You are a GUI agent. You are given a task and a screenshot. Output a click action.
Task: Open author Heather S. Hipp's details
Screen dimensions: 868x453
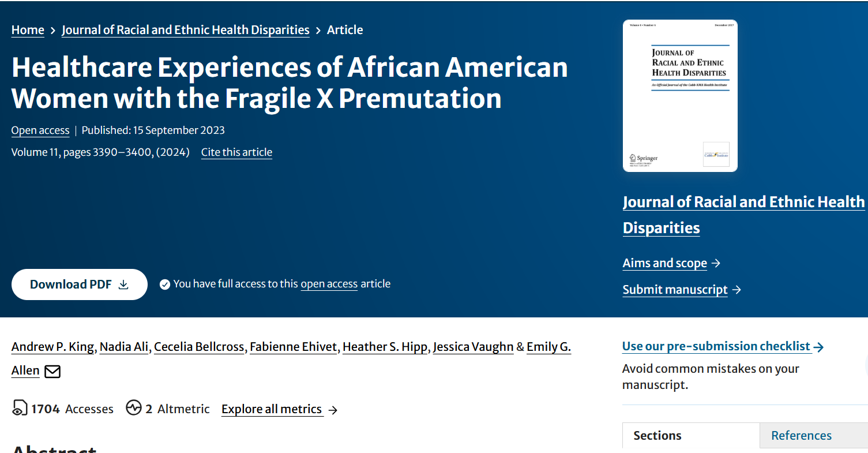tap(385, 347)
